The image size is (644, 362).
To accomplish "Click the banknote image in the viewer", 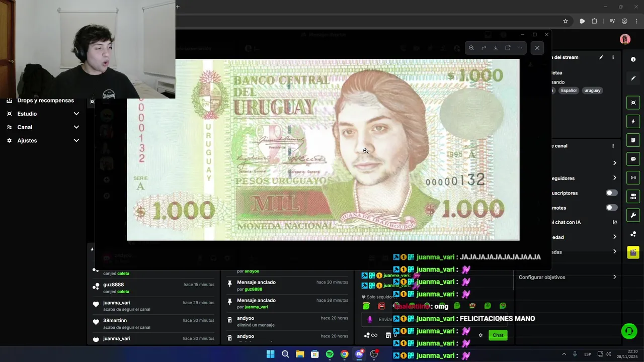I will pyautogui.click(x=323, y=150).
